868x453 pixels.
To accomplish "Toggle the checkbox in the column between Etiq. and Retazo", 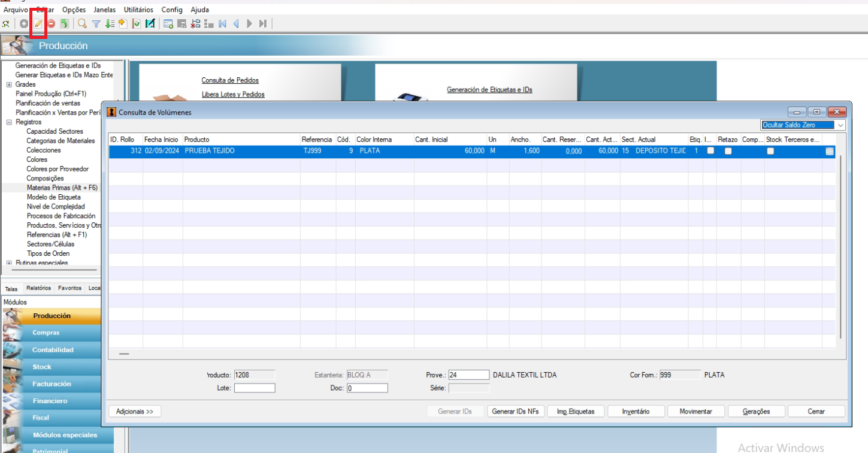I will point(710,151).
